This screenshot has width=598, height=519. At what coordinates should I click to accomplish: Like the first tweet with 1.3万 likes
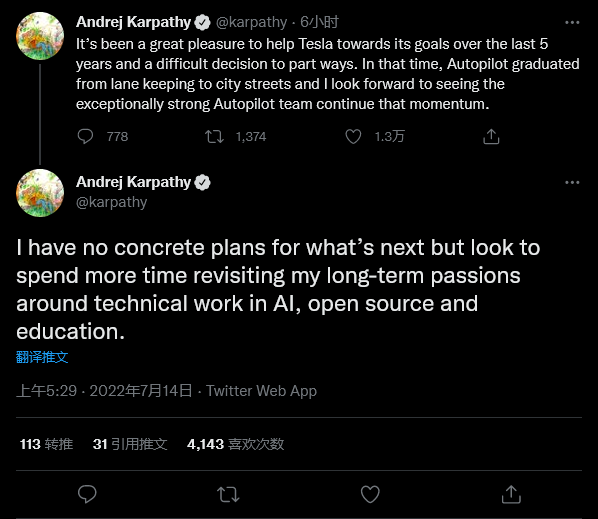(x=353, y=136)
